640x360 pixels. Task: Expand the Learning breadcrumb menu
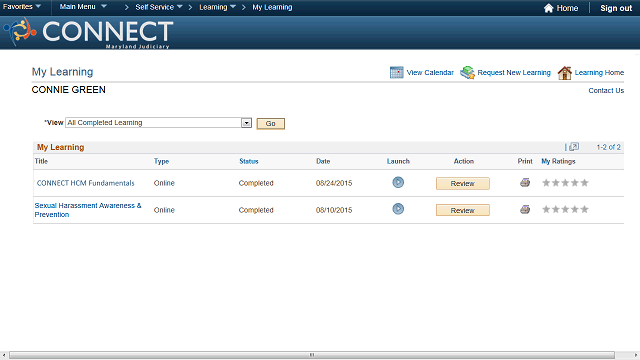click(x=218, y=7)
